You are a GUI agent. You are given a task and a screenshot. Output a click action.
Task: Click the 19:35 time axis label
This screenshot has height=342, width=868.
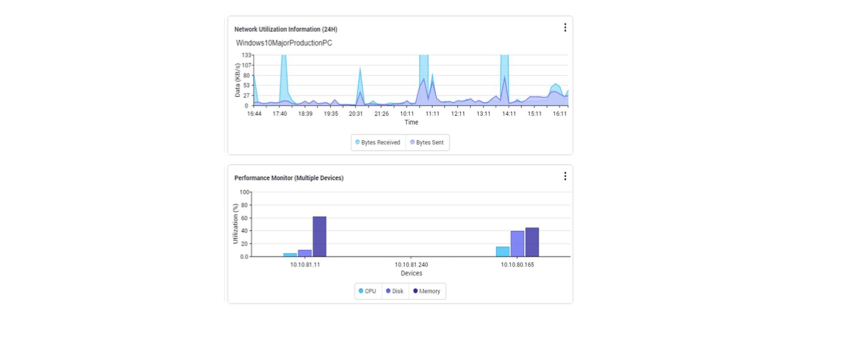(x=331, y=113)
